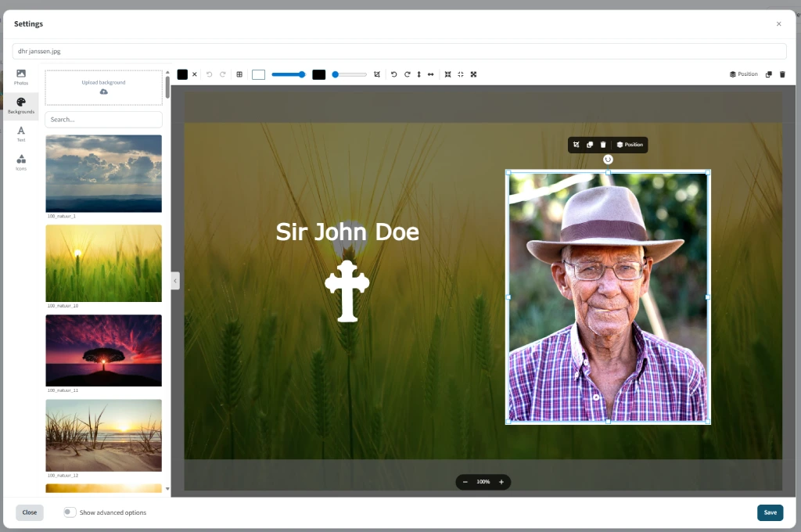Select the portrait photo of the man

(x=608, y=297)
